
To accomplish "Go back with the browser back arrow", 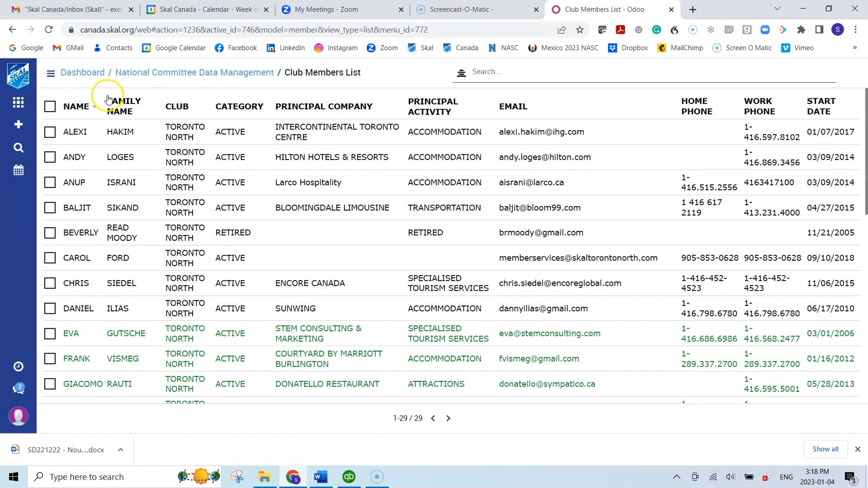I will point(12,30).
